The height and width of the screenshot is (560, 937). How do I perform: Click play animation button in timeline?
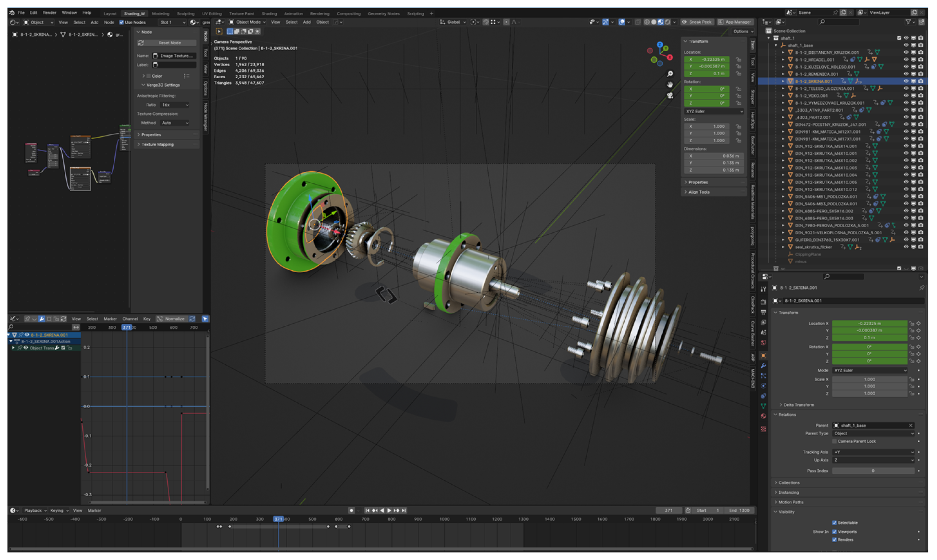(x=389, y=510)
